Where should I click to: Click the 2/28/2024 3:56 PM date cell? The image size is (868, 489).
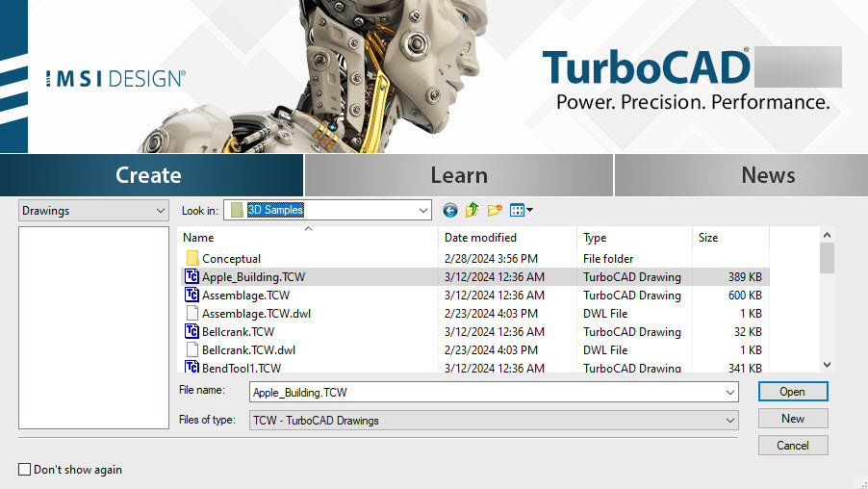click(491, 259)
